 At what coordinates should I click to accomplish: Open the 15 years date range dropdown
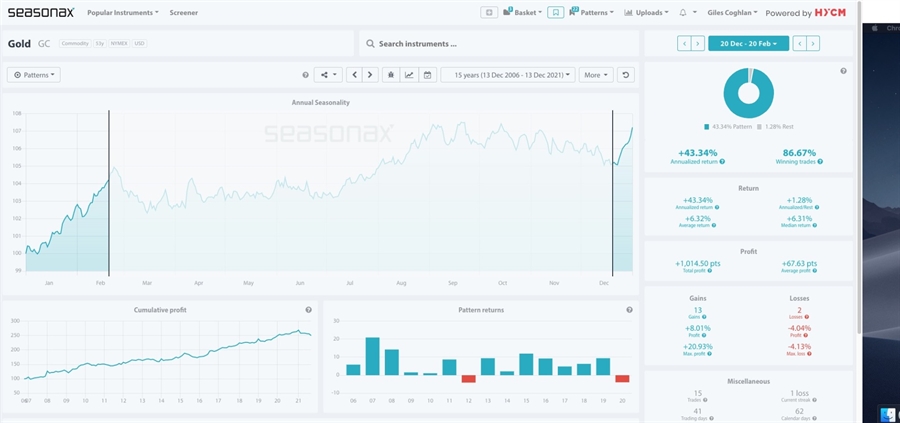pyautogui.click(x=508, y=75)
